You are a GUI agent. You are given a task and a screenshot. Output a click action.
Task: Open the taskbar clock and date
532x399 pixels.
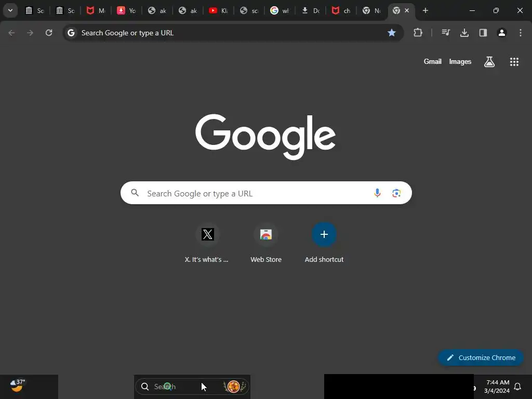pyautogui.click(x=497, y=387)
